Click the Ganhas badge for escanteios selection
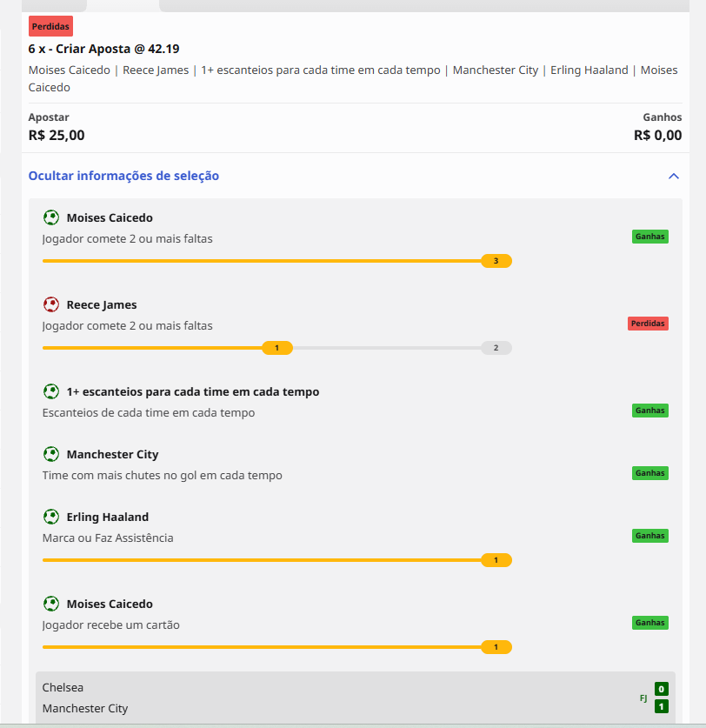The height and width of the screenshot is (728, 706). (649, 411)
